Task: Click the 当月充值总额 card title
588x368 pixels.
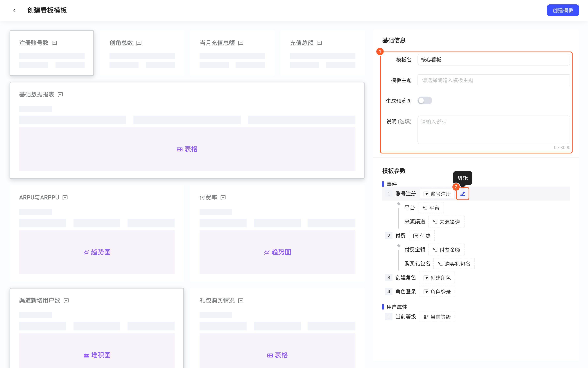Action: [x=217, y=43]
